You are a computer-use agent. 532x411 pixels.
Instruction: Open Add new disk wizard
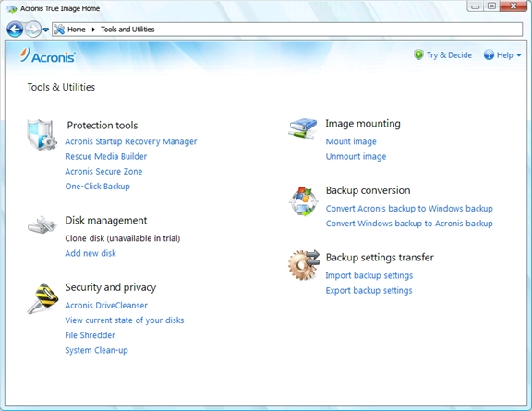pyautogui.click(x=91, y=253)
